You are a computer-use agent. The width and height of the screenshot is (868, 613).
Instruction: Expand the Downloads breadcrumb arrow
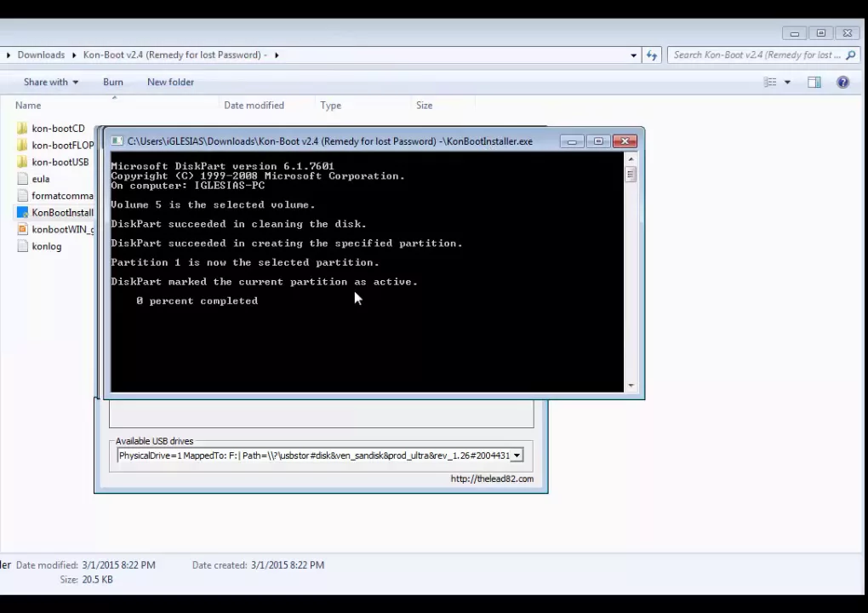coord(74,54)
